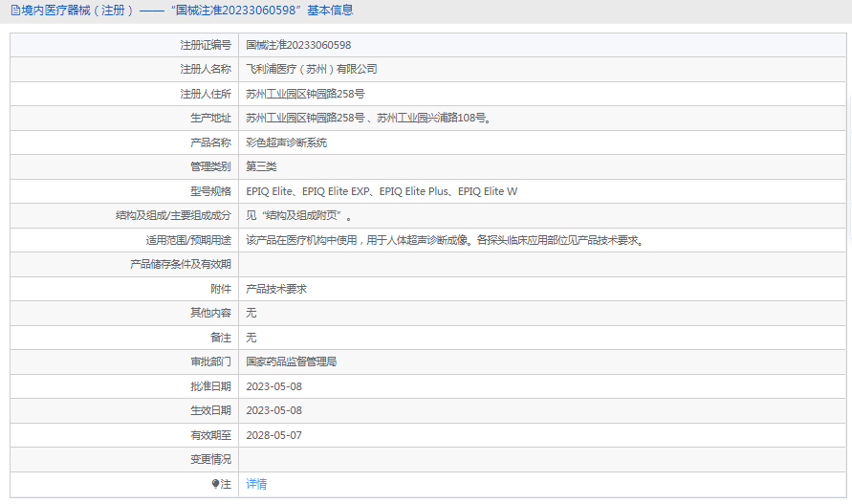Select the 无 value in 其他内容 row
This screenshot has width=852, height=504.
pyautogui.click(x=251, y=313)
